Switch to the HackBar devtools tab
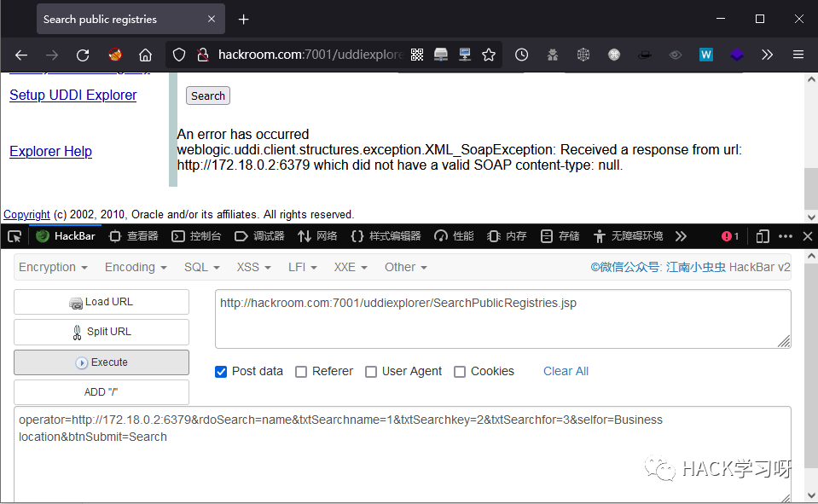Viewport: 818px width, 504px height. [x=66, y=236]
